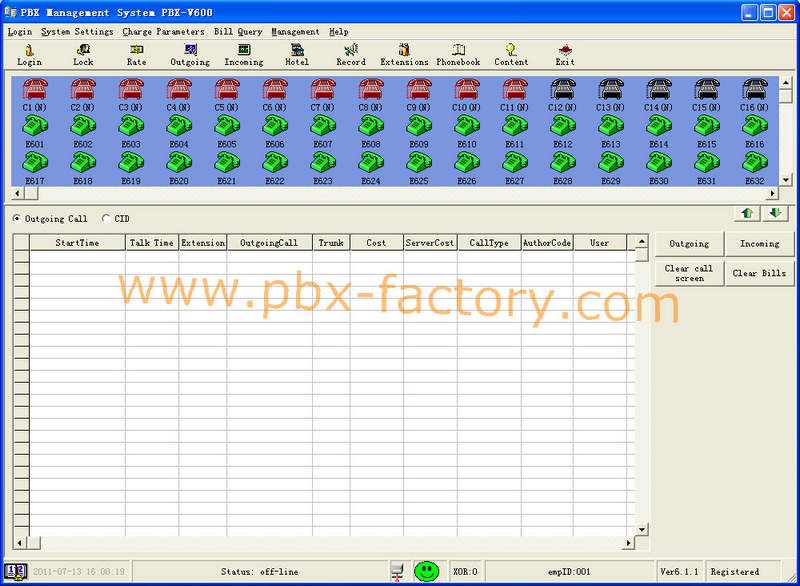Viewport: 800px width, 586px height.
Task: Click the AuthorCode column header
Action: coord(547,243)
